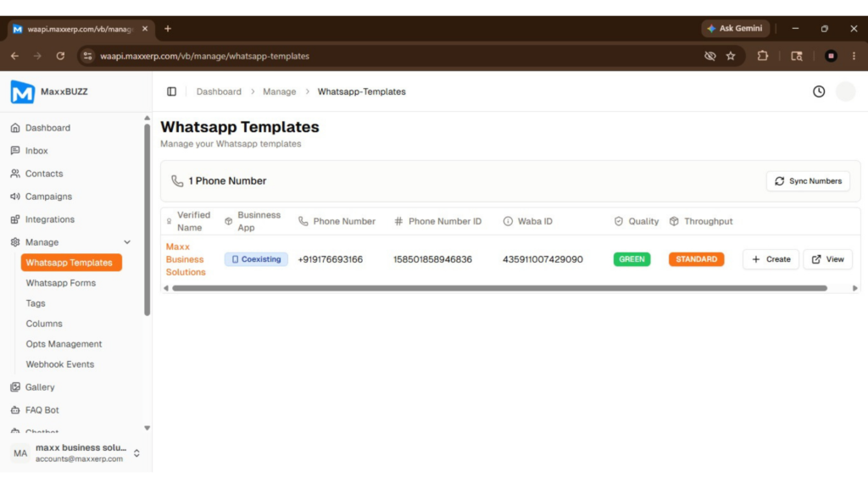Open Webhook Events in sidebar
The image size is (868, 488).
click(x=60, y=364)
